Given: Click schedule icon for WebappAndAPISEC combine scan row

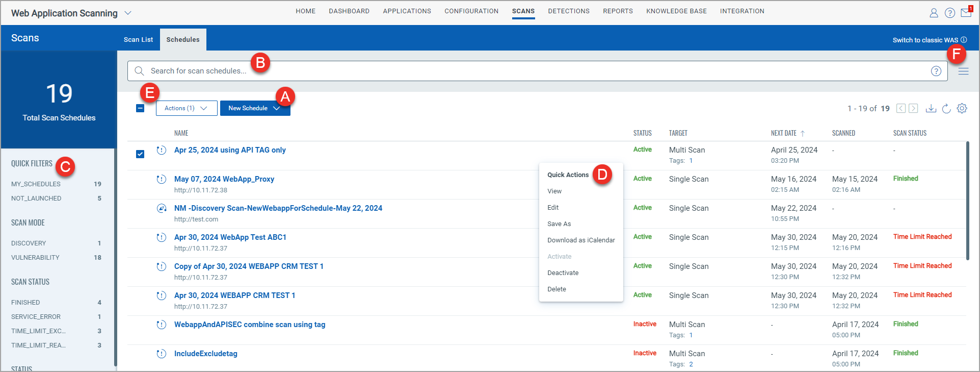Looking at the screenshot, I should point(162,325).
